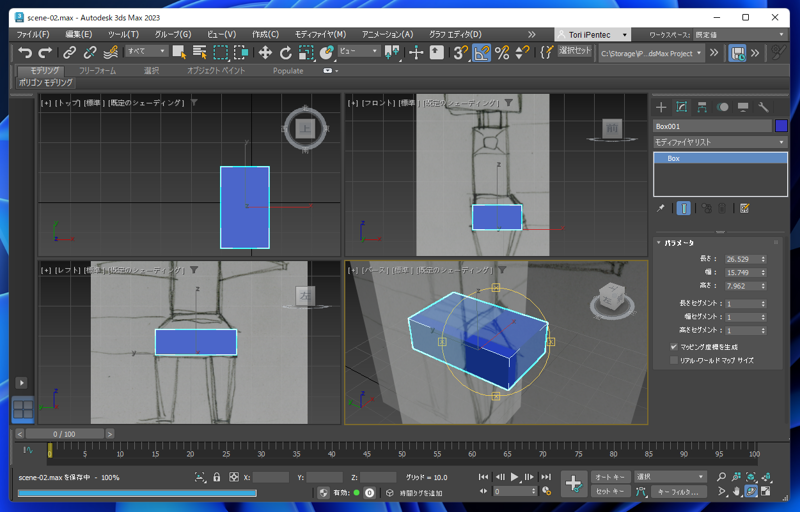Toggle the Selection Lock padlock icon
Screen dimensions: 800x512
pyautogui.click(x=217, y=477)
